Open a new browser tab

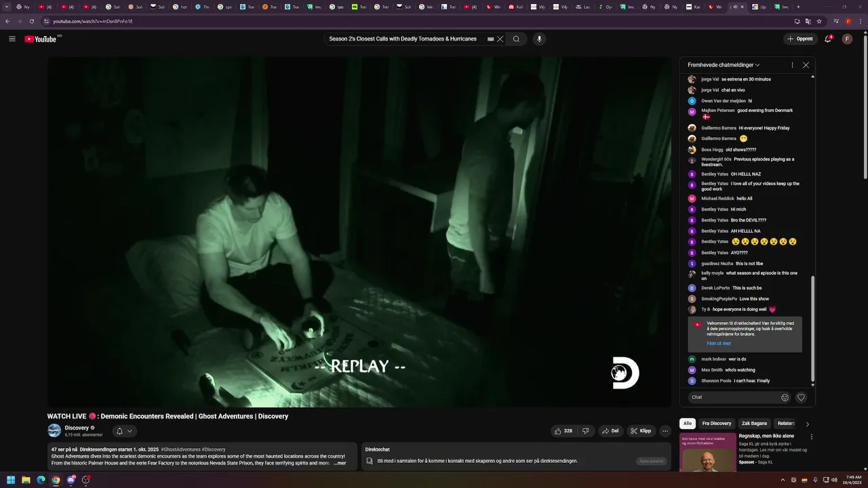coord(798,7)
